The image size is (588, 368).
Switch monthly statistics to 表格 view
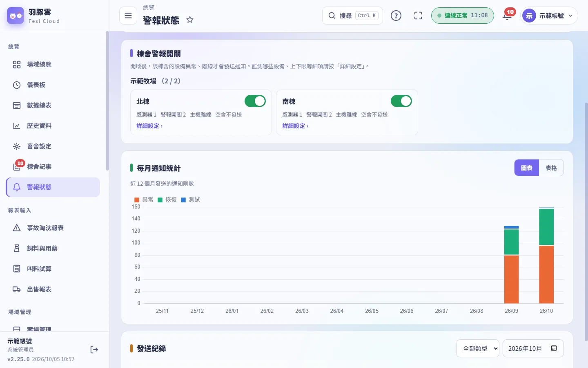pyautogui.click(x=551, y=168)
